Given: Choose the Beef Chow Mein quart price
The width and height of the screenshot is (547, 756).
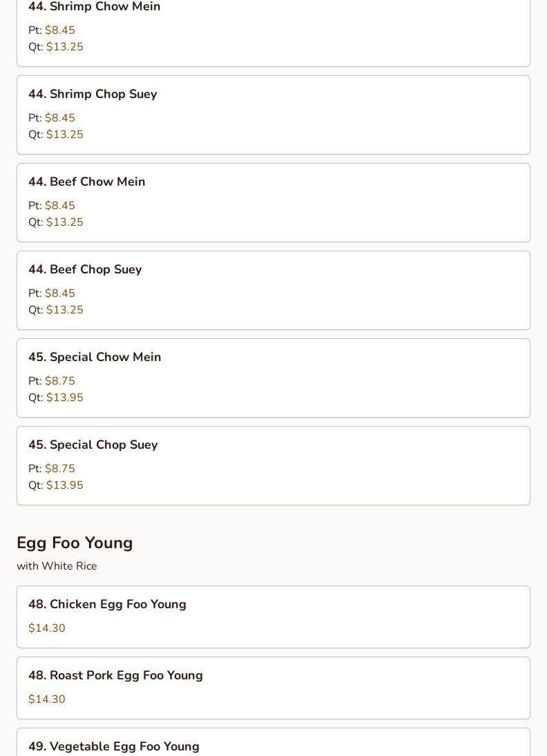Looking at the screenshot, I should click(64, 222).
